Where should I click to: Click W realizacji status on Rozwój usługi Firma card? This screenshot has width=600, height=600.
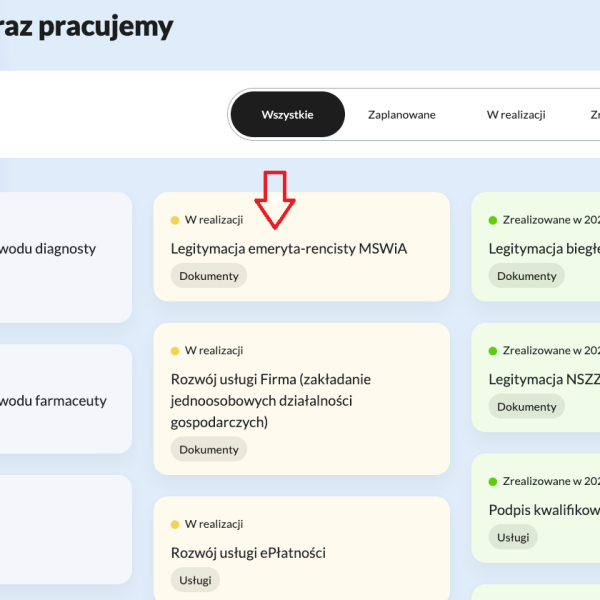click(x=214, y=351)
